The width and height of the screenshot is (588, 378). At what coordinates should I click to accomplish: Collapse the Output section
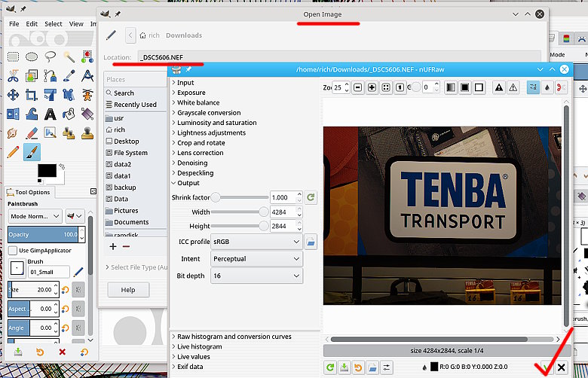[185, 183]
